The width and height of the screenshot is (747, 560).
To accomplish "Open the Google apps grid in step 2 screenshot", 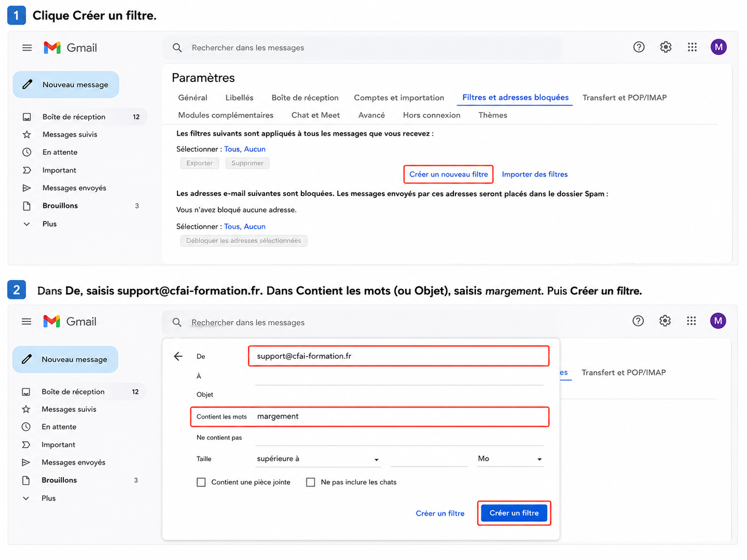I will tap(691, 321).
